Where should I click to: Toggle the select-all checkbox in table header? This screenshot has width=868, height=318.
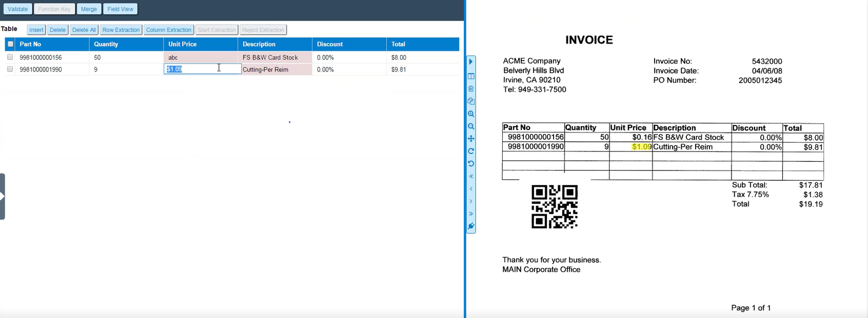(x=10, y=44)
